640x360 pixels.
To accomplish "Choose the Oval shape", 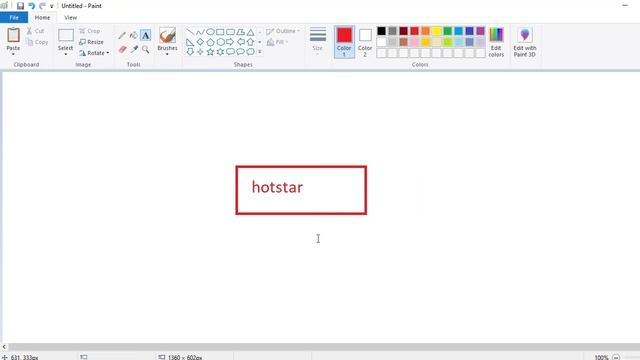I will click(210, 32).
